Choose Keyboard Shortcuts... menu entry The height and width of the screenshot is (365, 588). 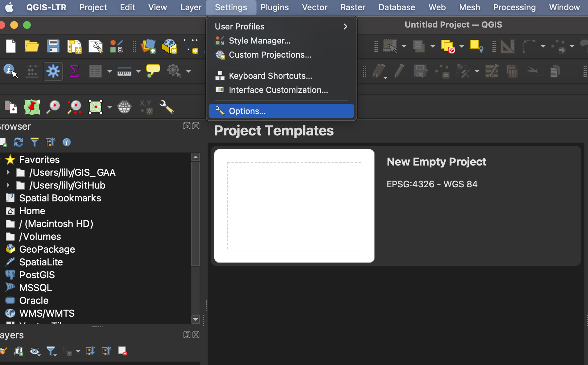point(270,76)
